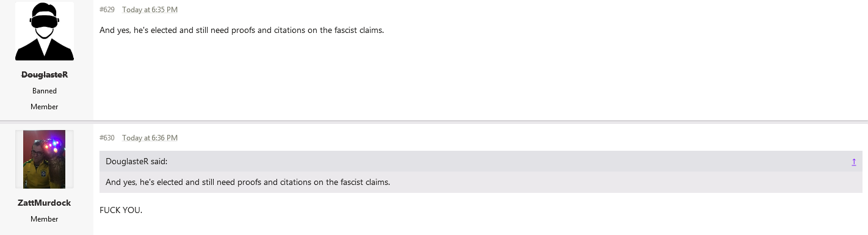The image size is (868, 235).
Task: Click the divider line between the two posts
Action: click(x=434, y=121)
